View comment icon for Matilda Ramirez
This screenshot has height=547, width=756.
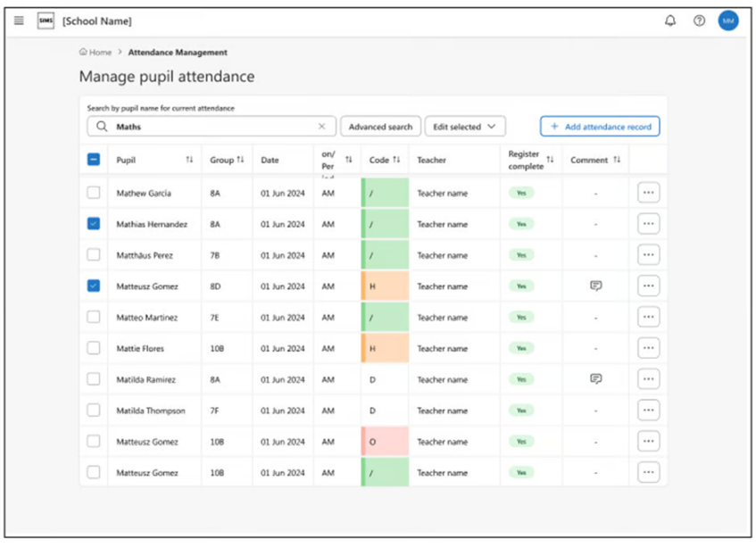pos(595,379)
